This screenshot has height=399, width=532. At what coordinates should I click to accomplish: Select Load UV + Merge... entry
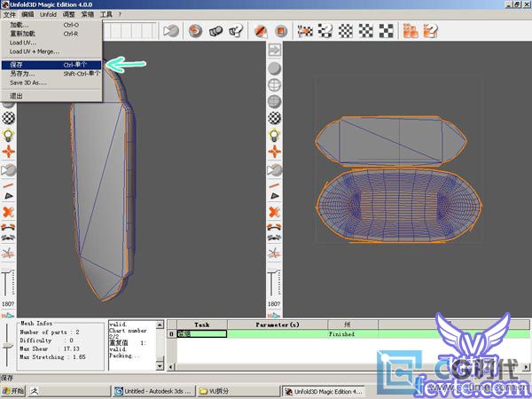[51, 51]
